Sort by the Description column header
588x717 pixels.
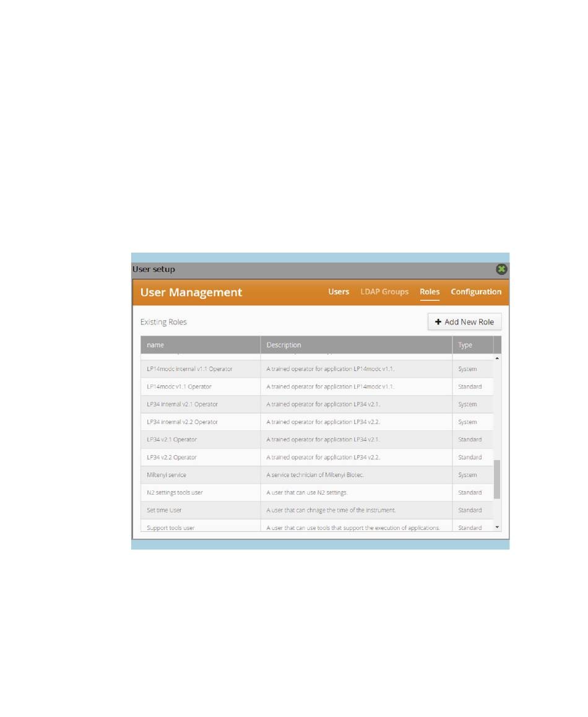coord(356,345)
